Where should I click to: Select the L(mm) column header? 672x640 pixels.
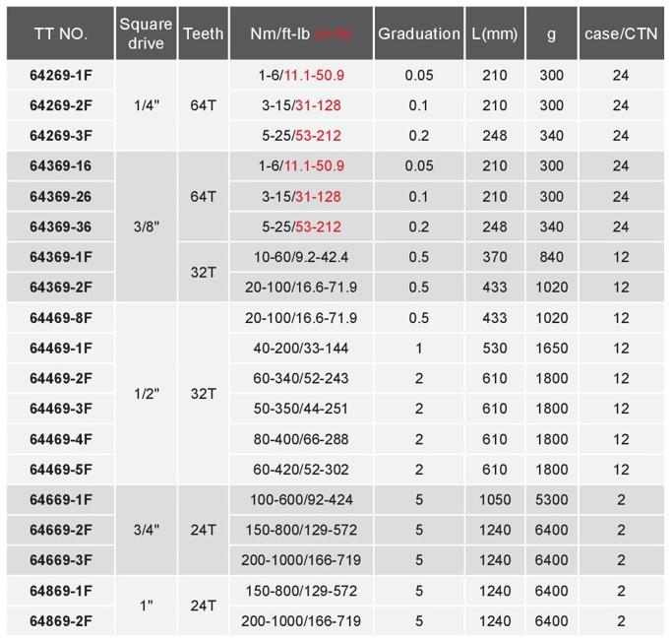pos(495,33)
